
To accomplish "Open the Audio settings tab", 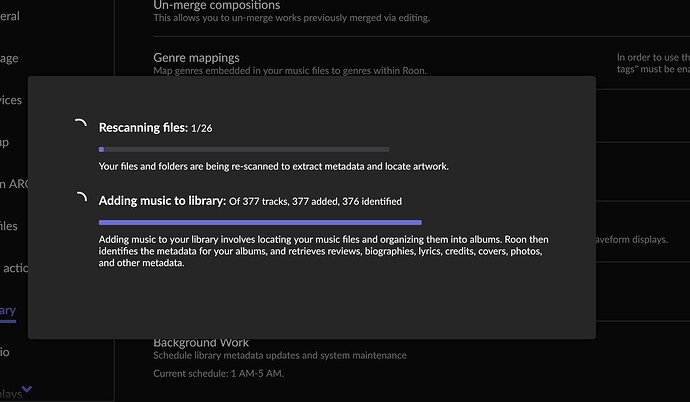I will tap(8, 351).
